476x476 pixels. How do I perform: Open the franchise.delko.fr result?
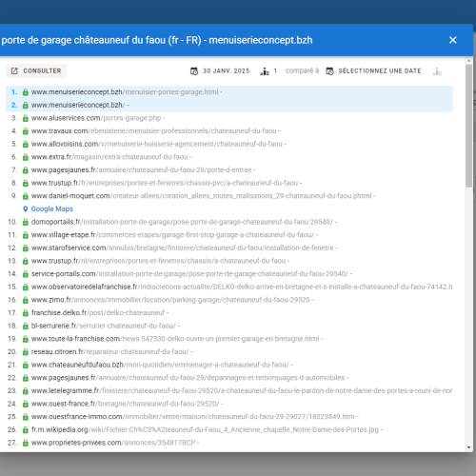tap(98, 313)
